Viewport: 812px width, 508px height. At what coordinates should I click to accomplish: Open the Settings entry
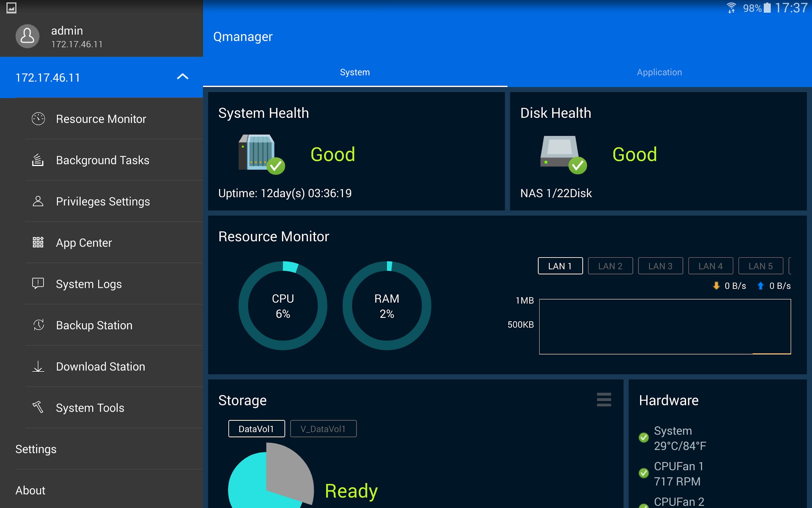36,449
